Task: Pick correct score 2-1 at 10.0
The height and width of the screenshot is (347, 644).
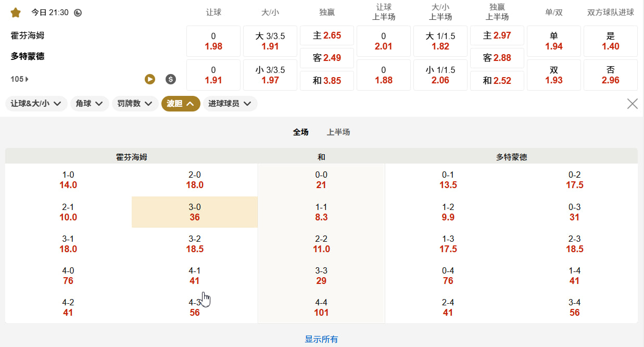Action: click(68, 212)
